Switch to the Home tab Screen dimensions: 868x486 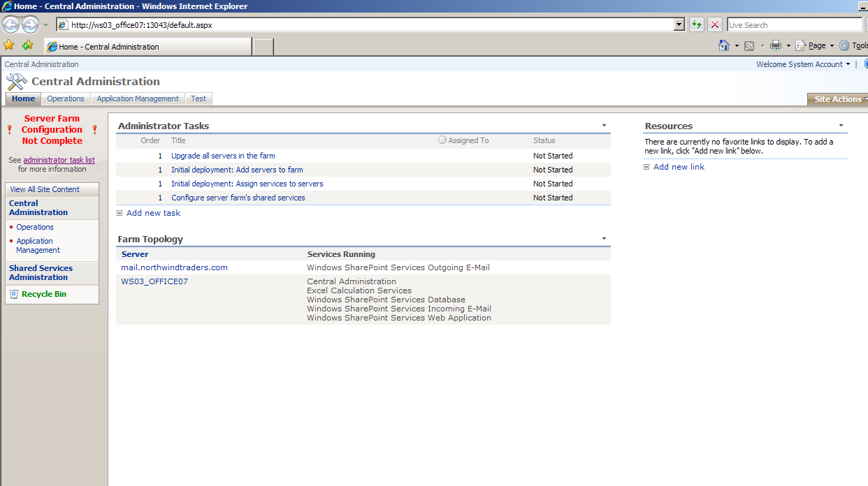click(23, 98)
